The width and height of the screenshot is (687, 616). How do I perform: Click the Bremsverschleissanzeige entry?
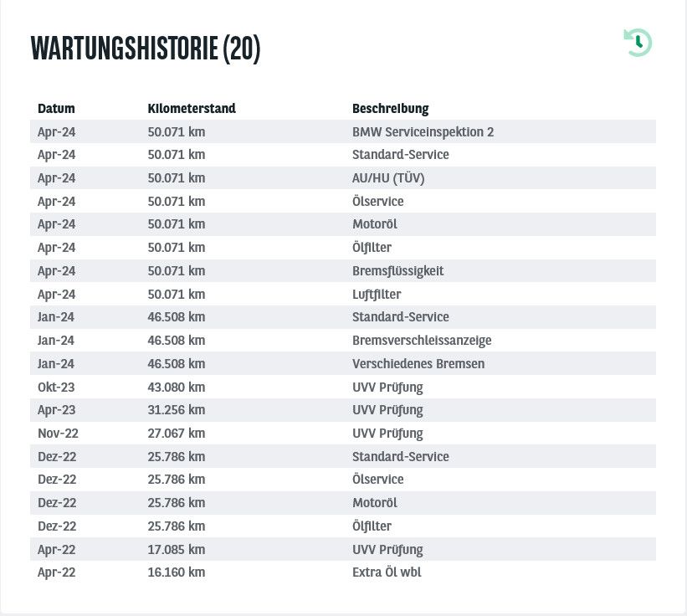(x=422, y=341)
